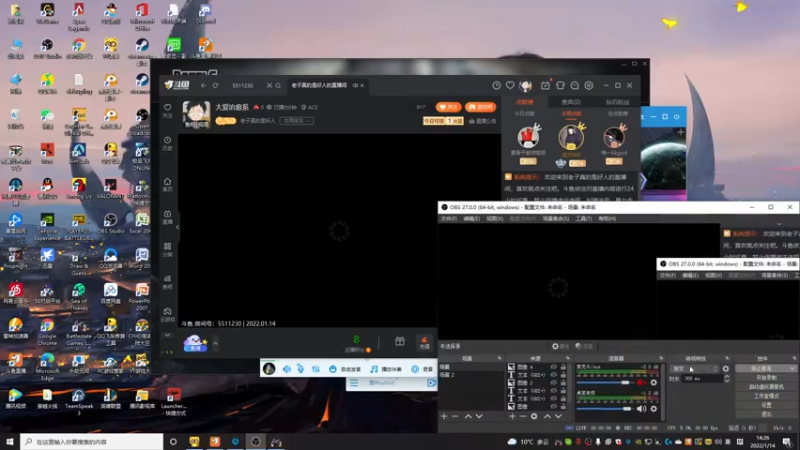Open 文件(F) menu in OBS
Viewport: 800px width, 450px height.
point(449,218)
